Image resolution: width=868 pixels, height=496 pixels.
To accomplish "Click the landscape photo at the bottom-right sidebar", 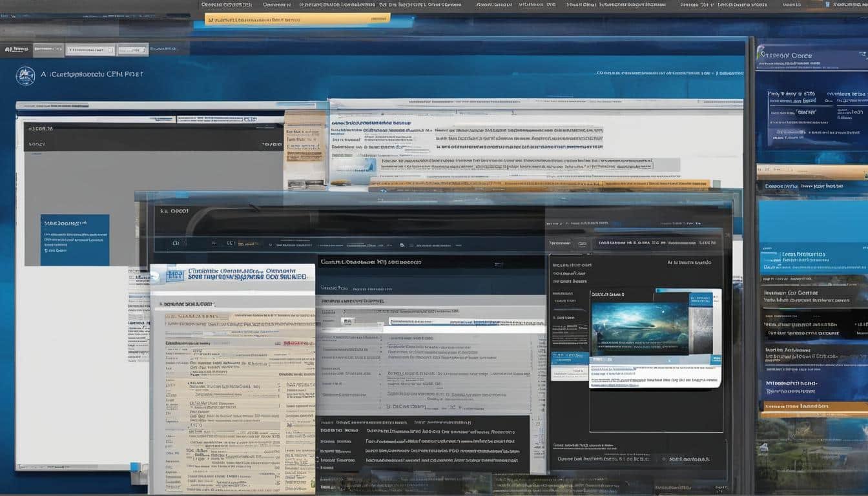I will coord(812,452).
